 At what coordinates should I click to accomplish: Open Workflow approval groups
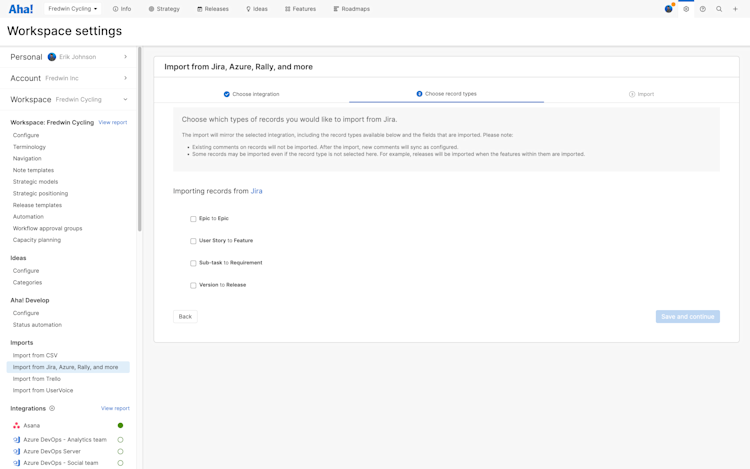click(47, 229)
